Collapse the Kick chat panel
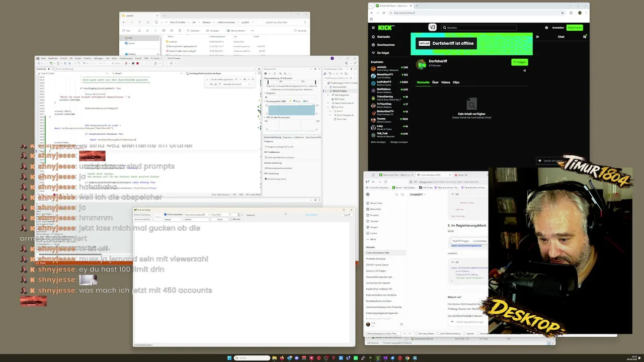 coord(537,37)
